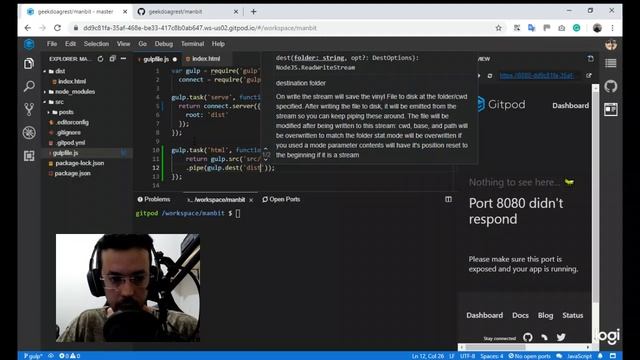Viewport: 640px width, 360px height.
Task: Show previous signature in parameter hint
Action: click(x=266, y=149)
